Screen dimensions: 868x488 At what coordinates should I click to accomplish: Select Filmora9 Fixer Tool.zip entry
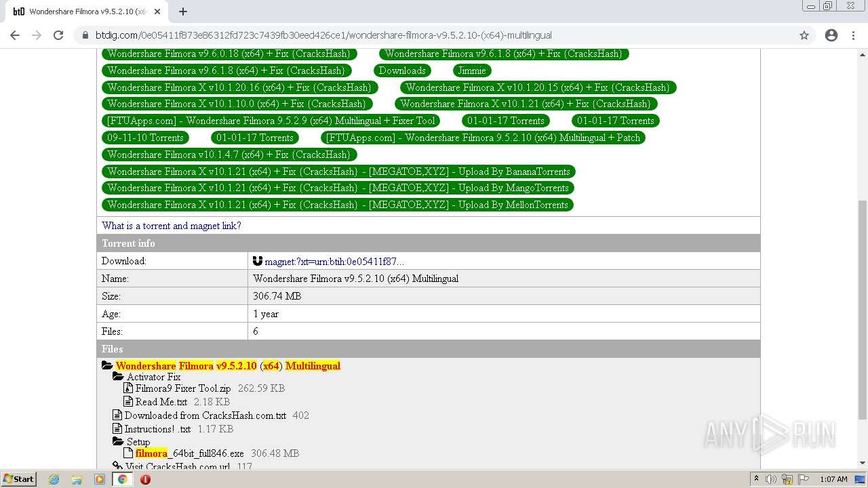(x=183, y=388)
